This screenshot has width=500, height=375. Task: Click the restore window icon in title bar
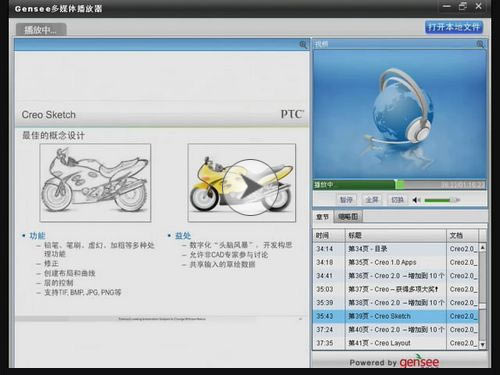coord(463,6)
